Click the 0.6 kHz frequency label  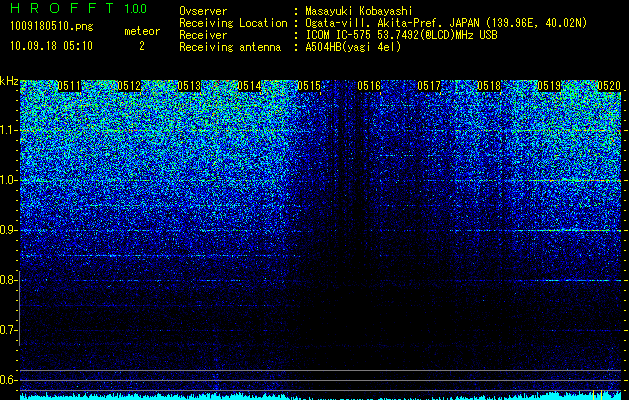(8, 380)
